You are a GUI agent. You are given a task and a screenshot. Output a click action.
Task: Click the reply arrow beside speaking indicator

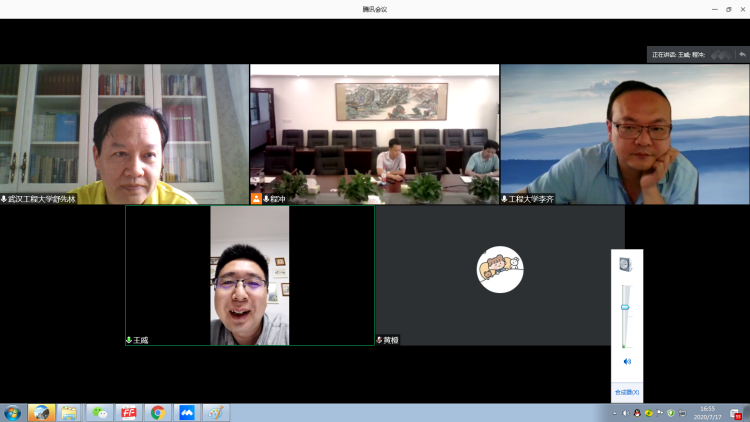(x=741, y=55)
